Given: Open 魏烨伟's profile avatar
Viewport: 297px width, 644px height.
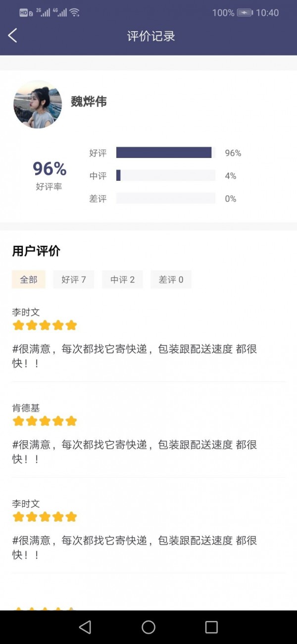Looking at the screenshot, I should (x=38, y=105).
